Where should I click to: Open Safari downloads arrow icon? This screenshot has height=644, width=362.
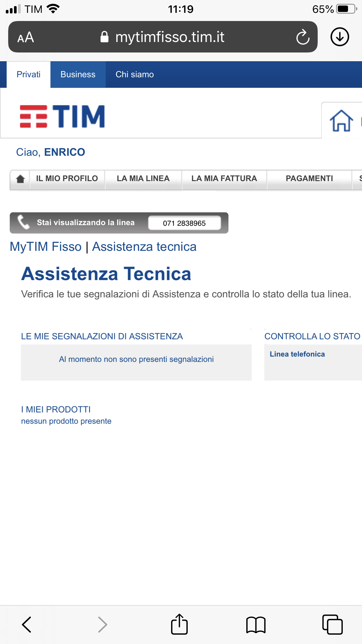pos(340,37)
